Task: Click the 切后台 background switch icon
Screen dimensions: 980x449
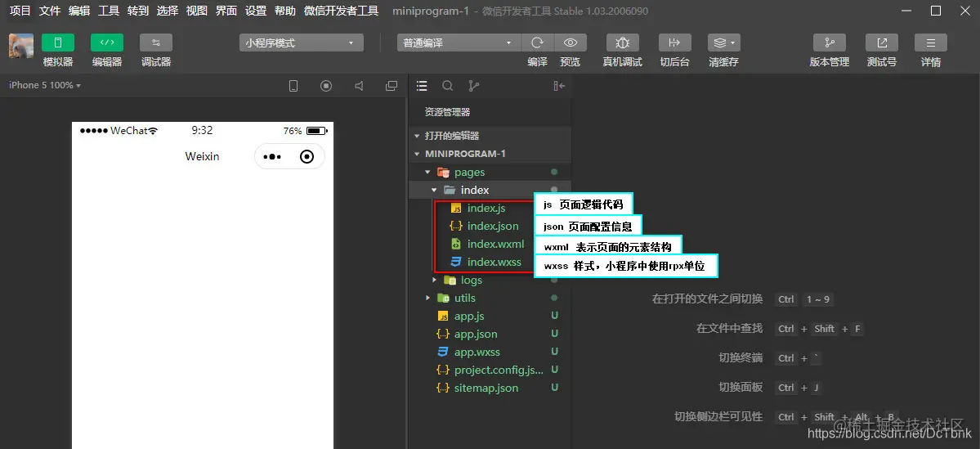Action: coord(675,43)
